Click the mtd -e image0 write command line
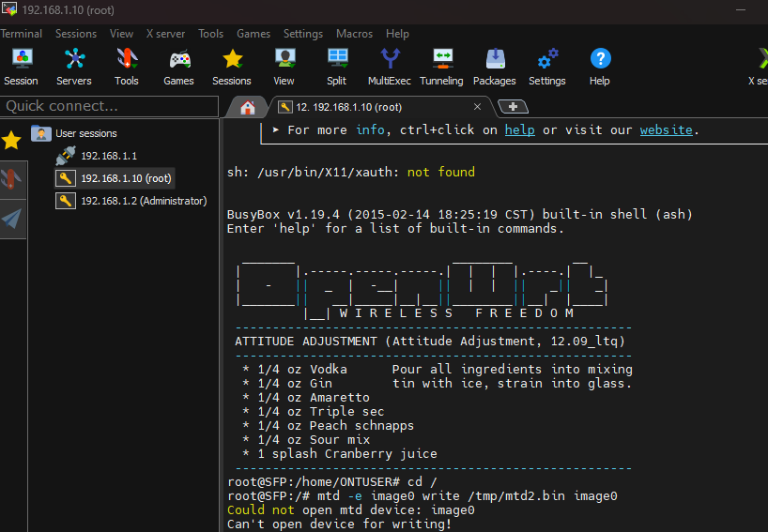This screenshot has height=532, width=768. coord(422,495)
